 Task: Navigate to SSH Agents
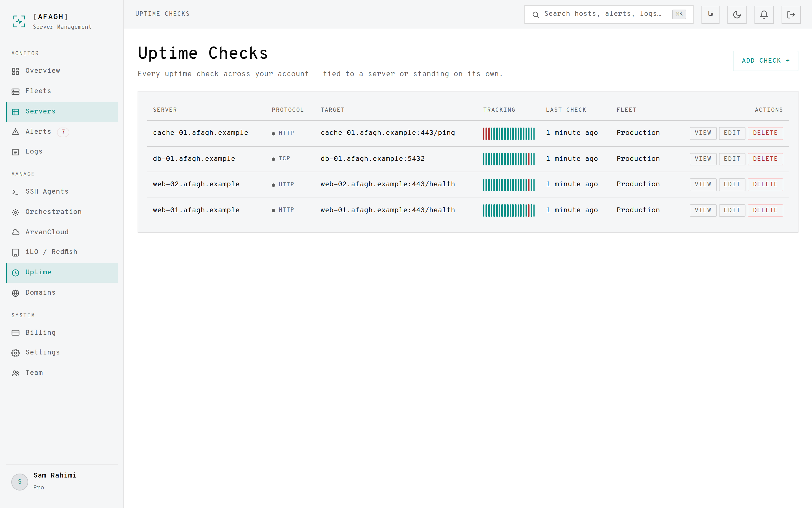point(62,192)
